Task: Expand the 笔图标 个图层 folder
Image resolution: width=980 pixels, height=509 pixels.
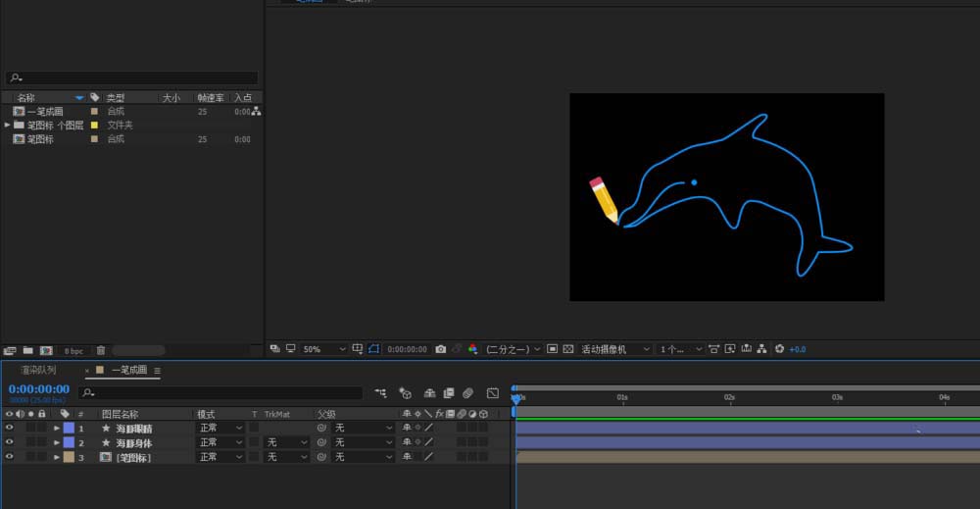Action: coord(7,126)
